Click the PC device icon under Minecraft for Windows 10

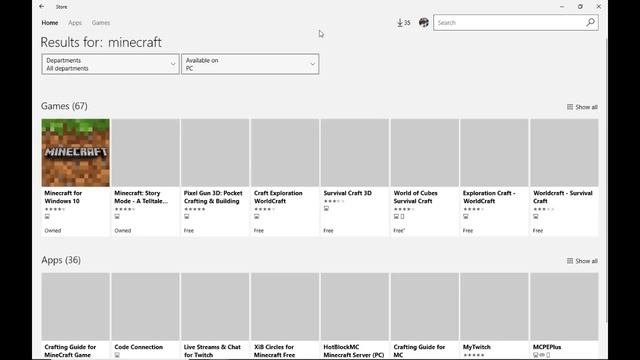tap(47, 216)
